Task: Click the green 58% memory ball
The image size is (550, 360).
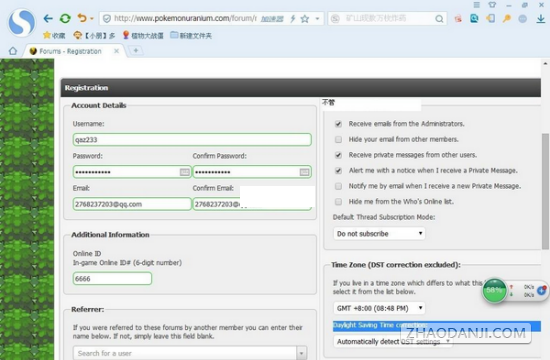Action: [494, 290]
